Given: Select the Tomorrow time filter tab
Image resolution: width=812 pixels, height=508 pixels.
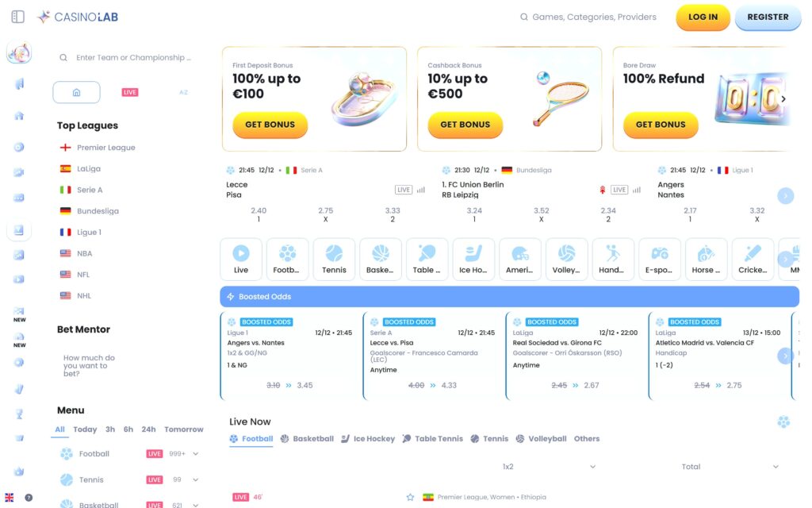Looking at the screenshot, I should (x=184, y=429).
